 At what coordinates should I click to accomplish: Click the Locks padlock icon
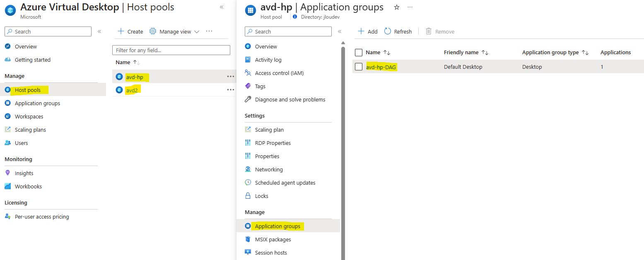(x=248, y=196)
